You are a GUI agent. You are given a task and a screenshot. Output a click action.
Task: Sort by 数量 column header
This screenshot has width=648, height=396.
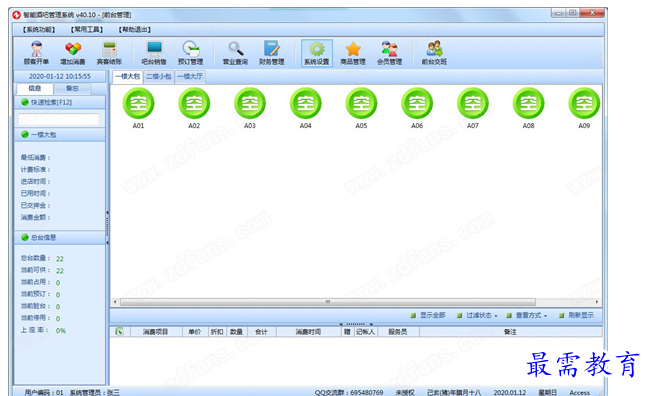pyautogui.click(x=236, y=332)
